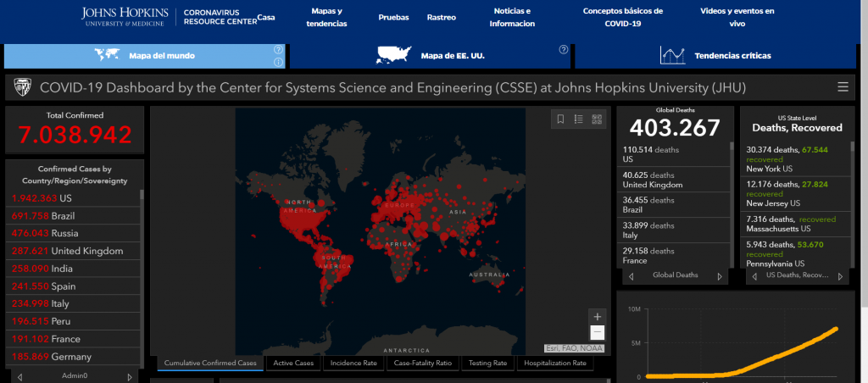Screen dimensions: 868x383
Task: Click Coronavirus Resource Center title link
Action: click(220, 17)
